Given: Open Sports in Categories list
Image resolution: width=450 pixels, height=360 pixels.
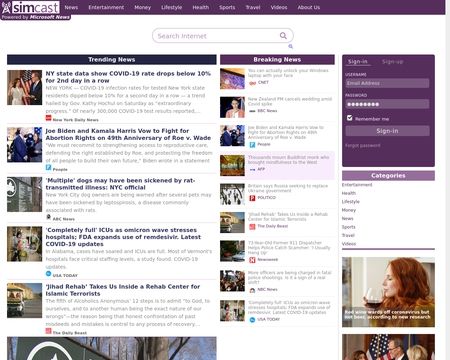Looking at the screenshot, I should [348, 227].
